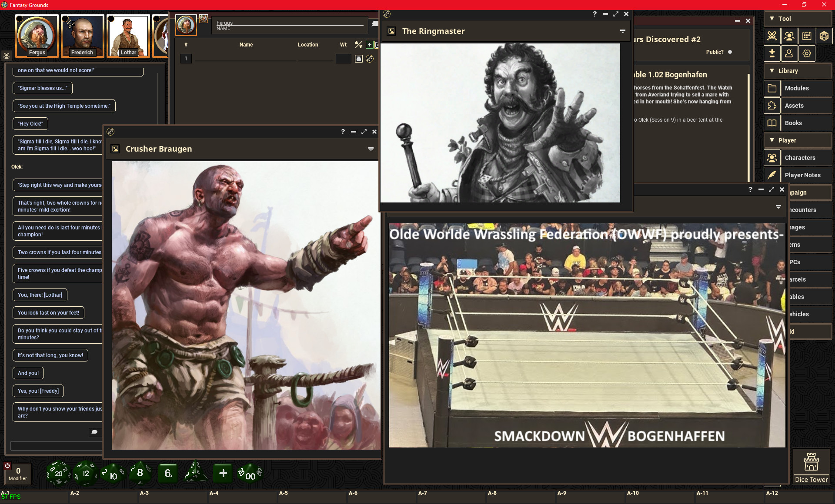Image resolution: width=835 pixels, height=504 pixels.
Task: Pick the d12 die
Action: point(85,473)
